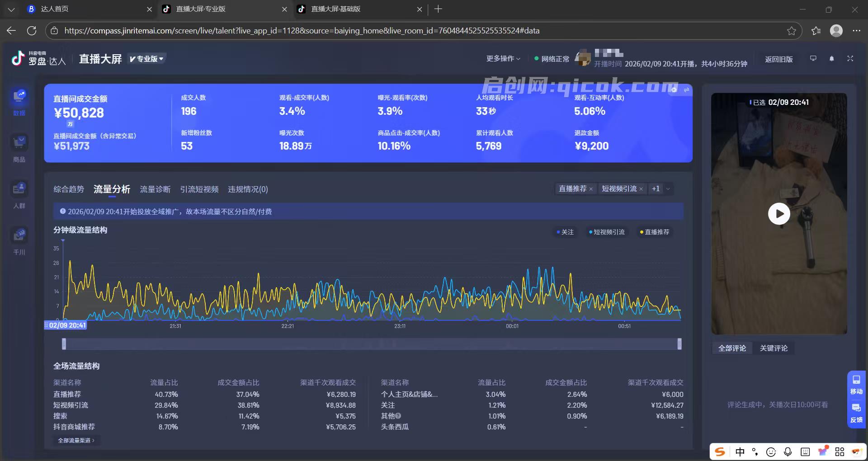Image resolution: width=868 pixels, height=461 pixels.
Task: Open the 商品 sidebar section
Action: click(x=19, y=148)
